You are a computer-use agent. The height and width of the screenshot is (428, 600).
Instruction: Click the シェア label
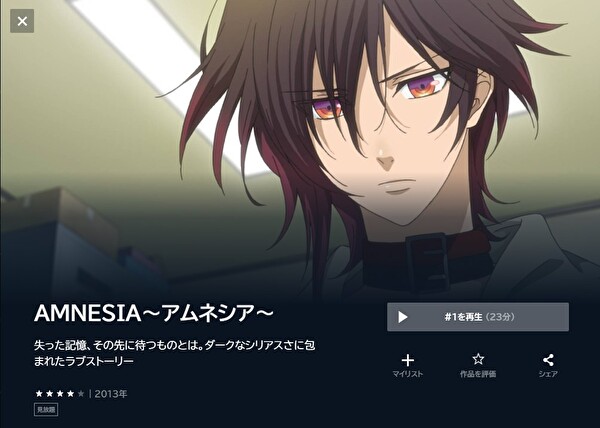tap(548, 374)
